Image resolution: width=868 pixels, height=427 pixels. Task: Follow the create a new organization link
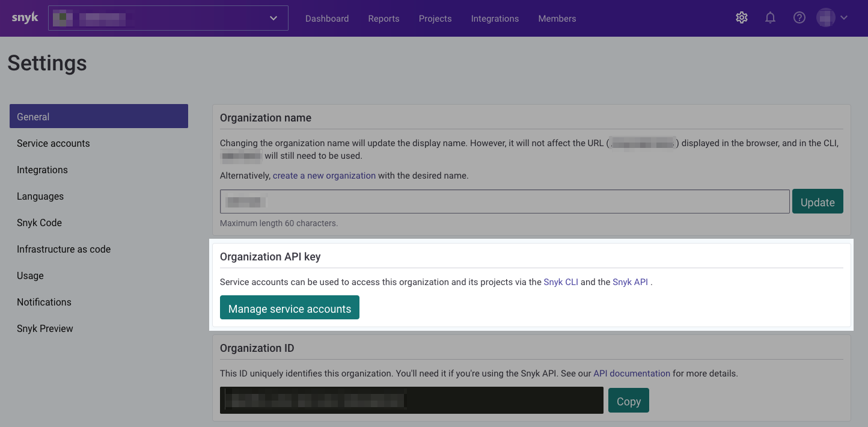(x=324, y=176)
